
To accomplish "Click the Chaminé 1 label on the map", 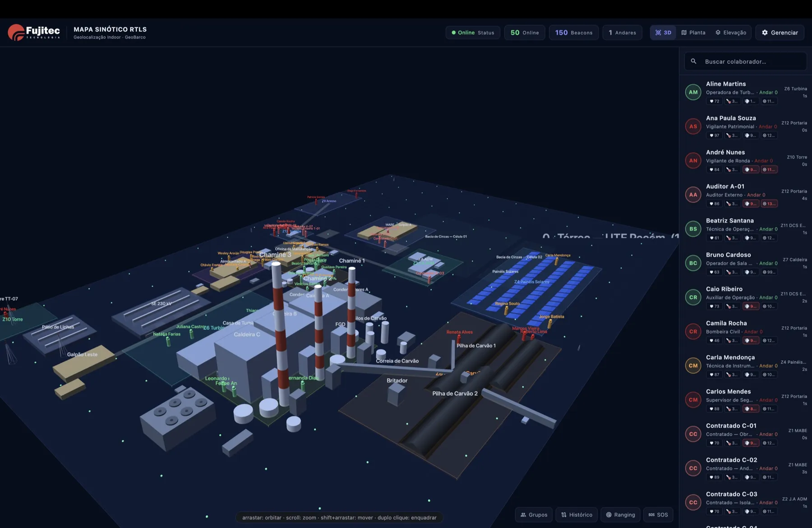I will click(x=352, y=261).
